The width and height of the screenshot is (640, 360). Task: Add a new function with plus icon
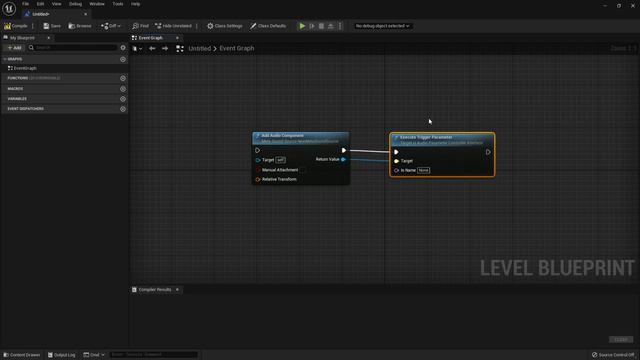click(x=123, y=78)
